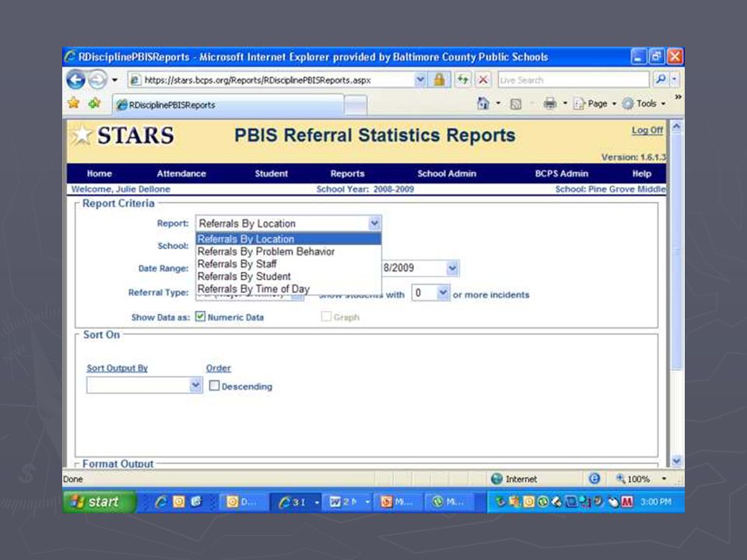
Task: Click the red M icon in system tray
Action: click(x=627, y=502)
